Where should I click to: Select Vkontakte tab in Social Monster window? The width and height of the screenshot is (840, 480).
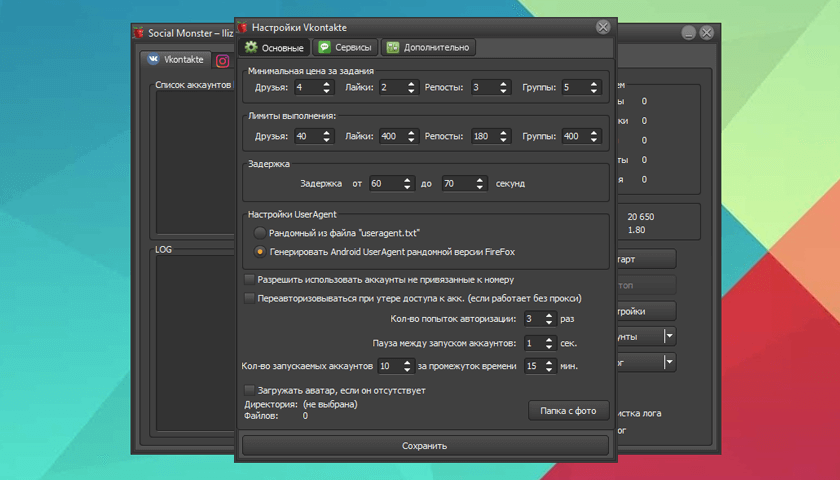point(176,59)
